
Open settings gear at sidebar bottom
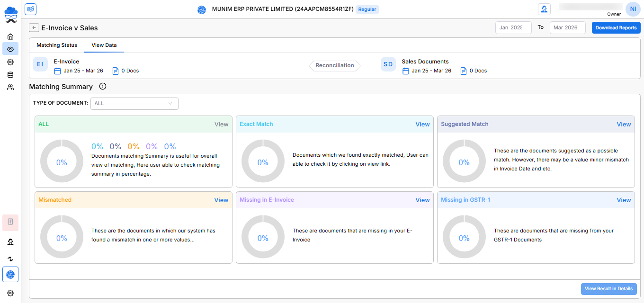click(10, 293)
